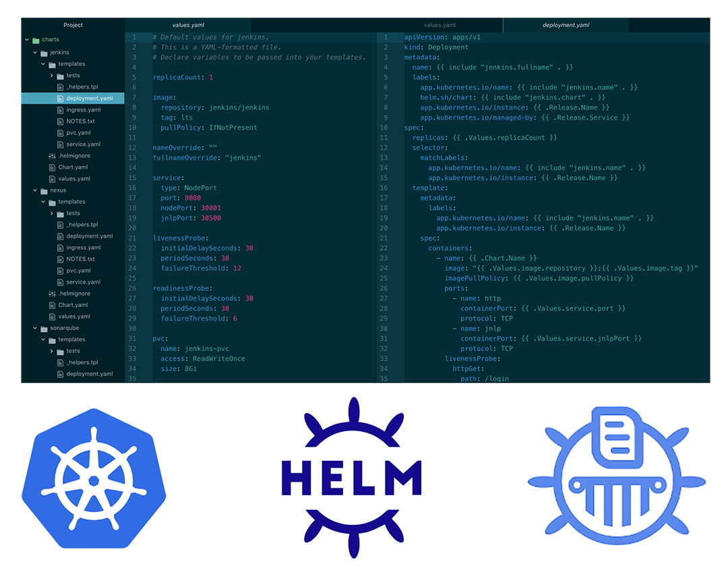The height and width of the screenshot is (568, 728).
Task: Open values.yaml under jenkins folder
Action: coord(74,179)
